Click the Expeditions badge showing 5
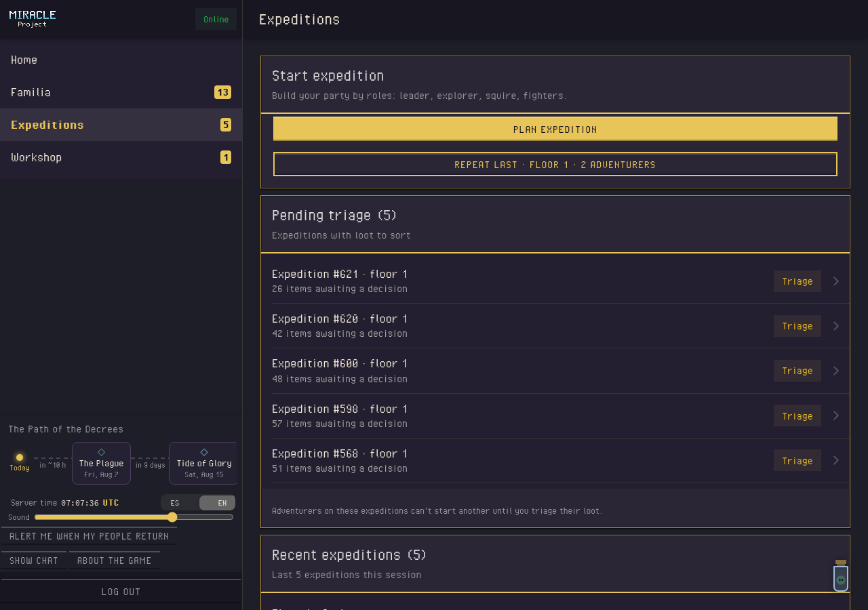Image resolution: width=868 pixels, height=610 pixels. point(226,125)
